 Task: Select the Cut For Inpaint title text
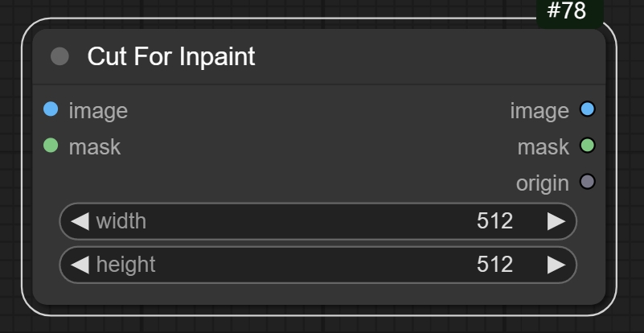point(170,56)
